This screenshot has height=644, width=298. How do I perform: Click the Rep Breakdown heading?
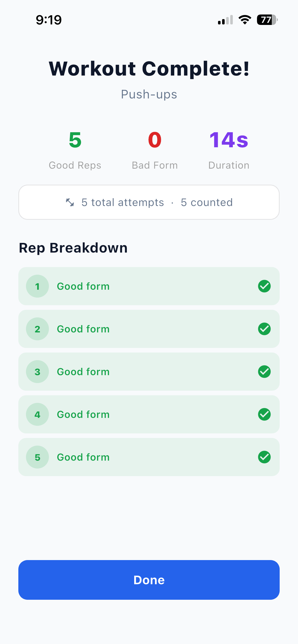73,248
